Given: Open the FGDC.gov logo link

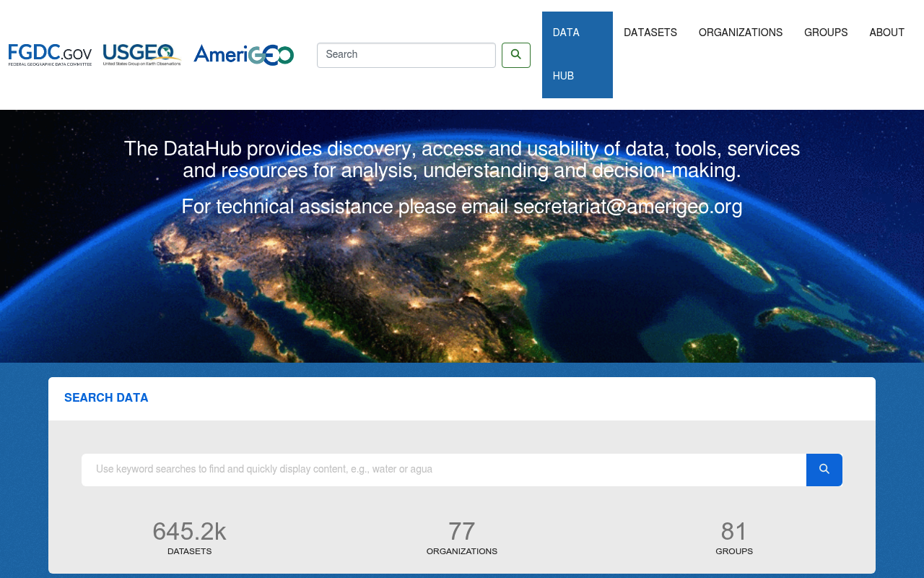Looking at the screenshot, I should click(51, 55).
